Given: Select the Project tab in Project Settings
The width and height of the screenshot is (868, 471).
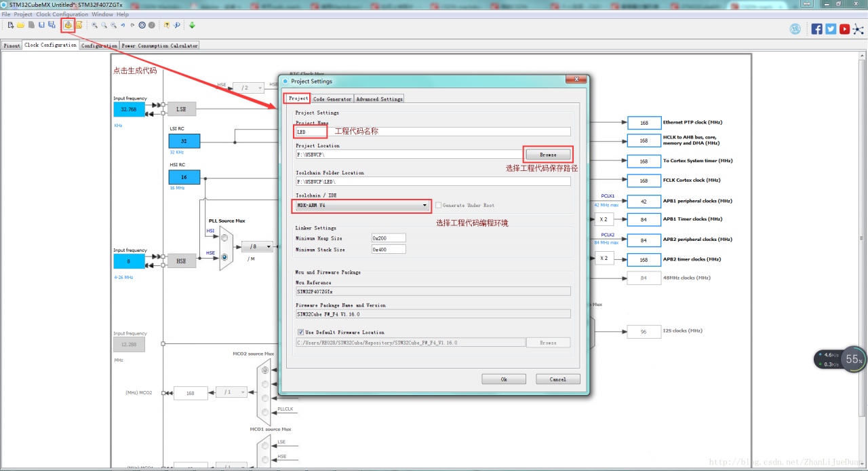Looking at the screenshot, I should pos(298,98).
